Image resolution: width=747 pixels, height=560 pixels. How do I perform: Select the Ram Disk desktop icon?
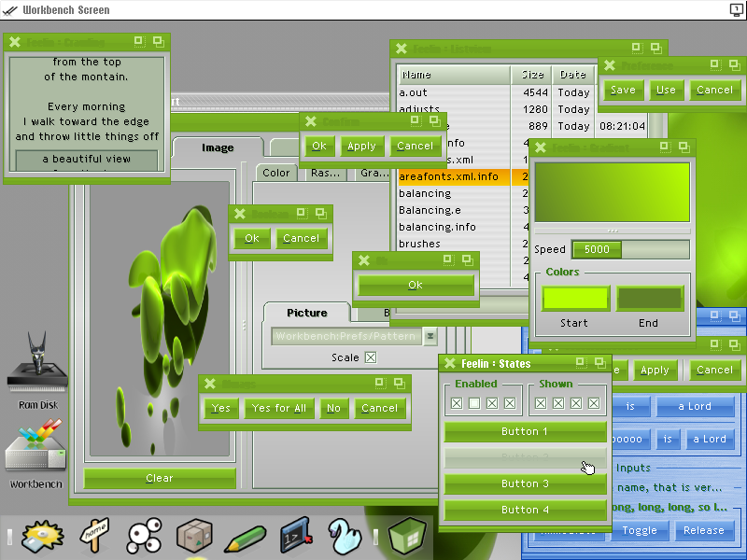coord(37,371)
